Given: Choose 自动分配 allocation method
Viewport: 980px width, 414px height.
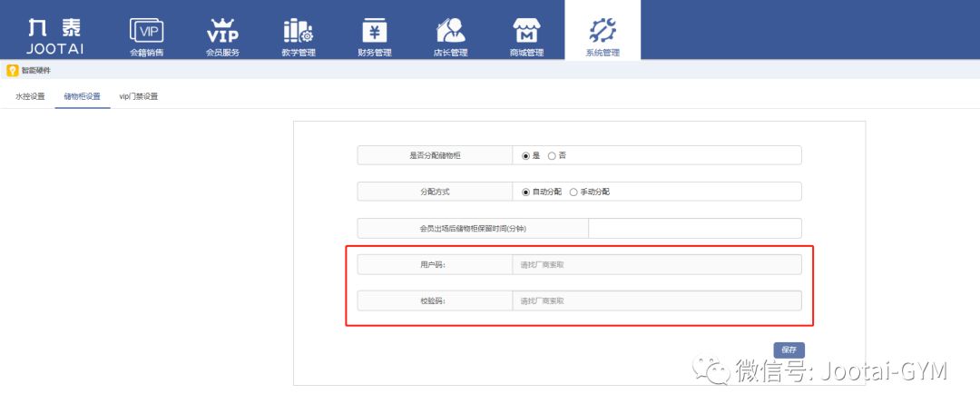Looking at the screenshot, I should click(x=525, y=192).
